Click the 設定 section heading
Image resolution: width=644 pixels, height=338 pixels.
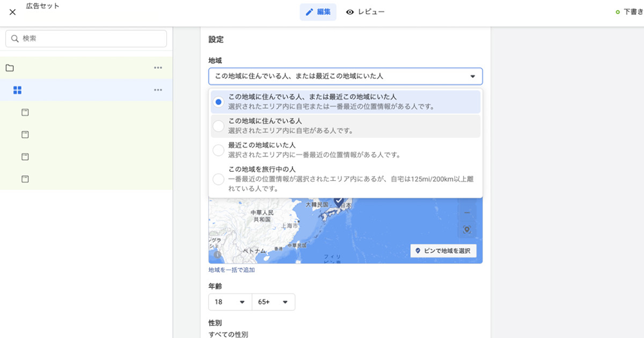(216, 39)
